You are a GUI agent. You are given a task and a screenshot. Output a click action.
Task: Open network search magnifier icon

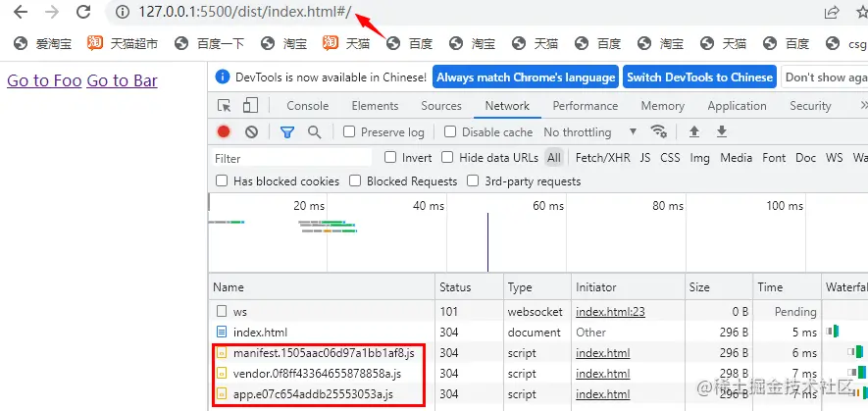click(x=315, y=131)
